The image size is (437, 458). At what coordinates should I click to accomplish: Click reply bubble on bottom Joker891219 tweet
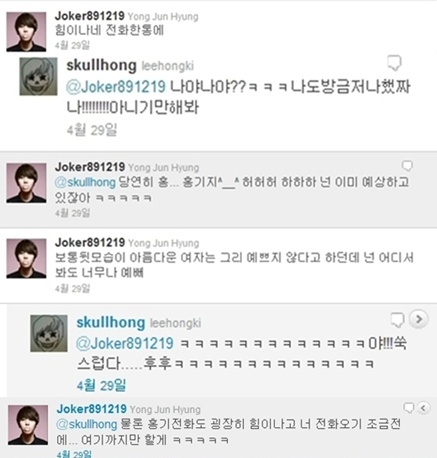[x=409, y=408]
